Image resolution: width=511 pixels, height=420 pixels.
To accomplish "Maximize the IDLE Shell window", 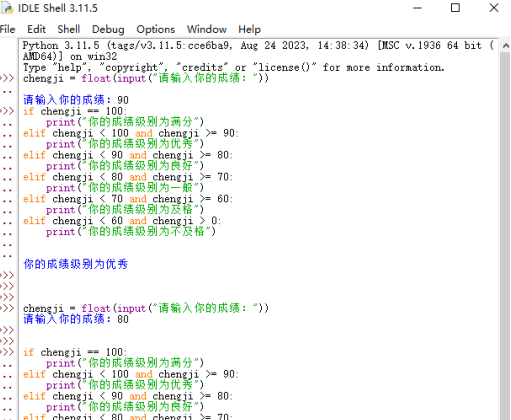I will [x=455, y=8].
